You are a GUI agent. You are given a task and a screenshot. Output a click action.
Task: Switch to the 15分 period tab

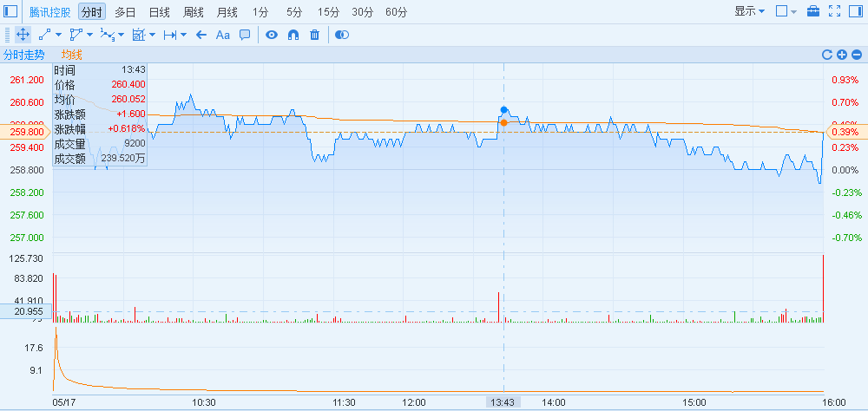[x=328, y=12]
